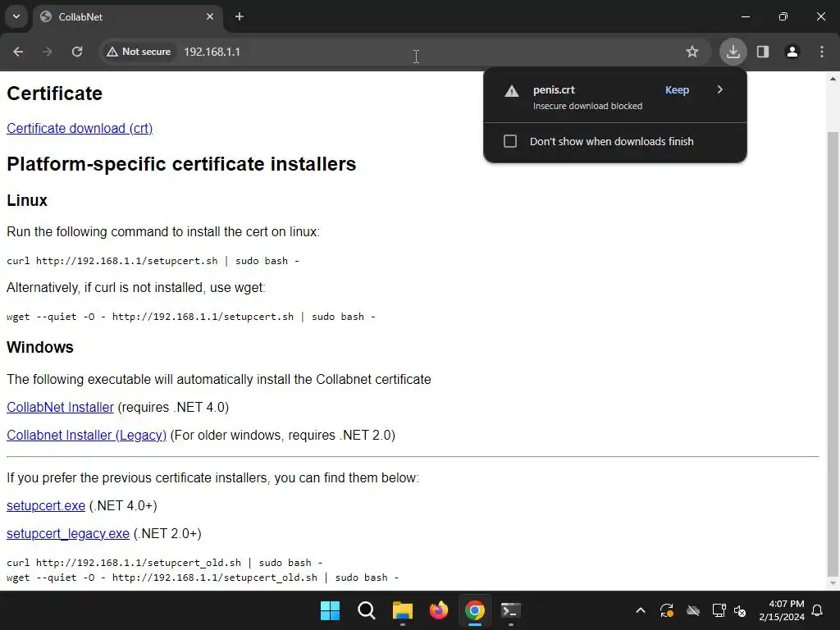This screenshot has height=630, width=840.
Task: Minimize the Chrome window
Action: [x=745, y=16]
